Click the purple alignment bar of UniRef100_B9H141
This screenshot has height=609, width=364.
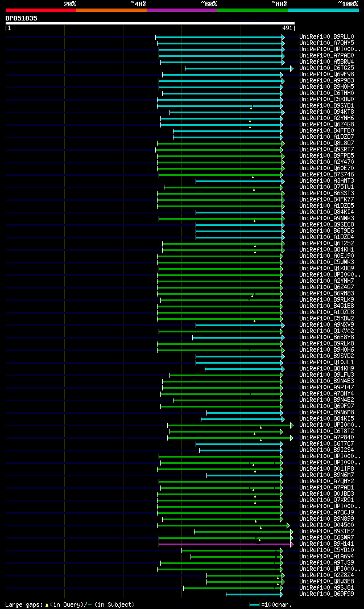point(226,544)
